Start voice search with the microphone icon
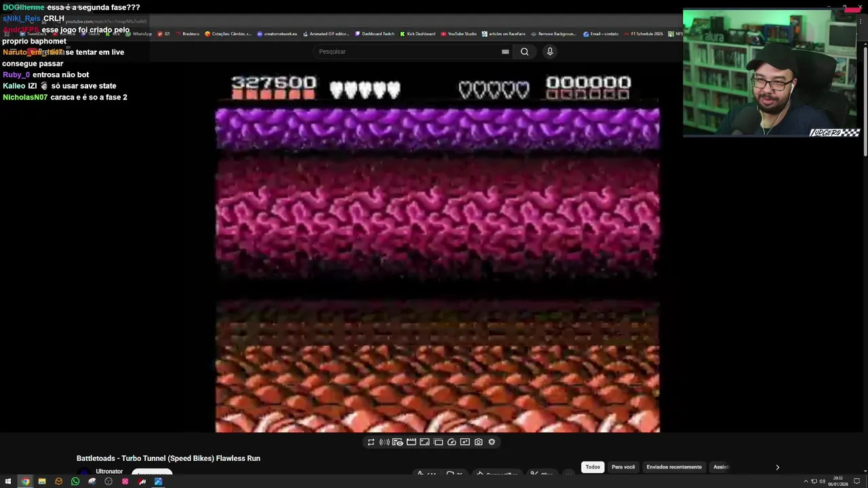Screen dimensions: 868x488 [x=550, y=52]
